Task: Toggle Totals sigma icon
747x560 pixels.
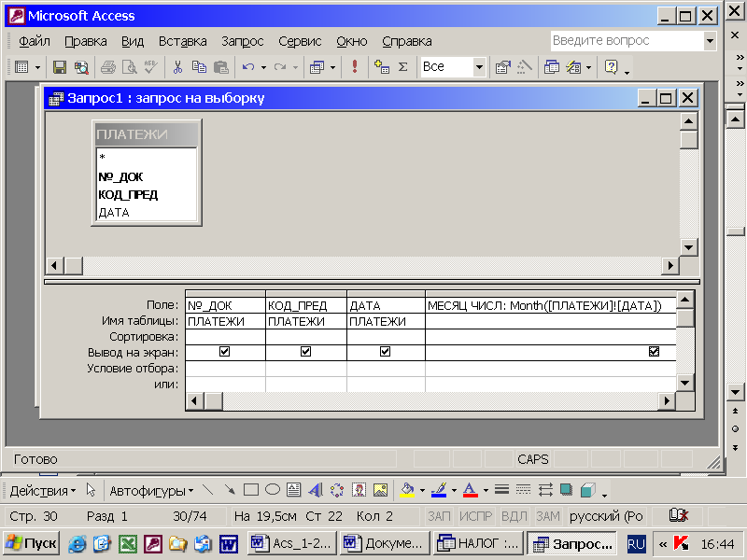Action: (403, 67)
